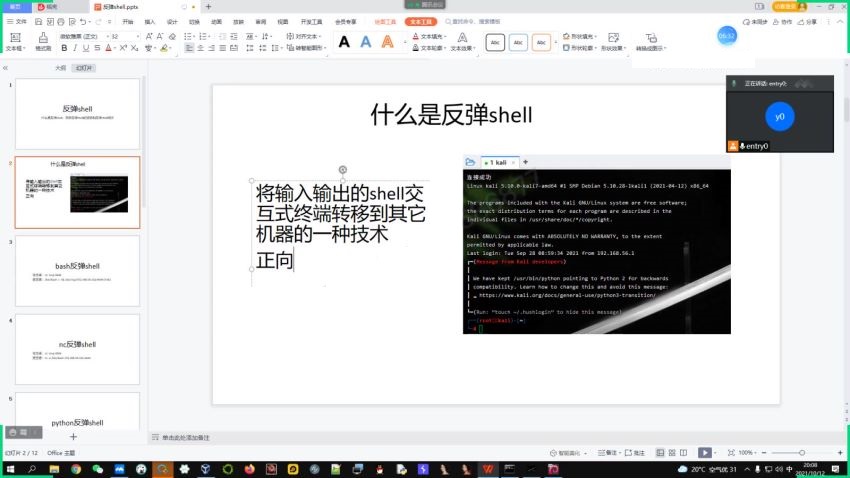Click the rotation handle above the text box

(x=343, y=170)
